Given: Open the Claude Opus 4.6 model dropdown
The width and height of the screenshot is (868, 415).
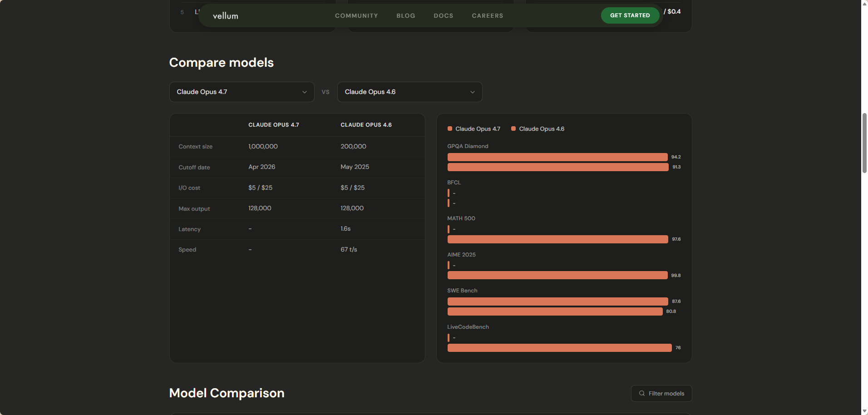Looking at the screenshot, I should [x=410, y=92].
